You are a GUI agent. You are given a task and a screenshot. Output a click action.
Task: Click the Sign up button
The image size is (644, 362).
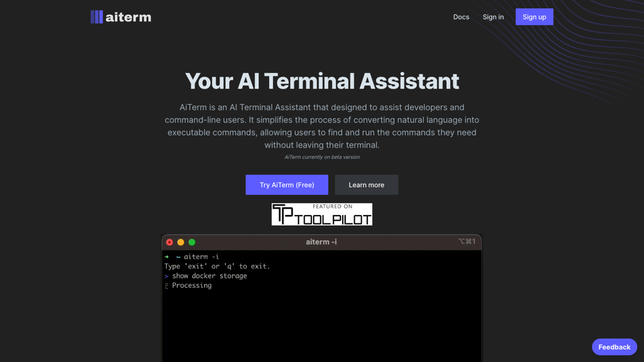(534, 16)
